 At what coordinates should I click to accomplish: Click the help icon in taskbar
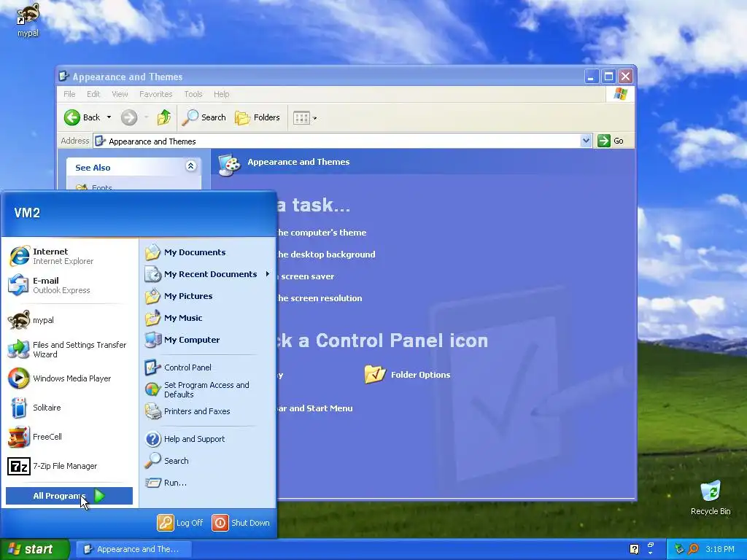click(x=634, y=549)
